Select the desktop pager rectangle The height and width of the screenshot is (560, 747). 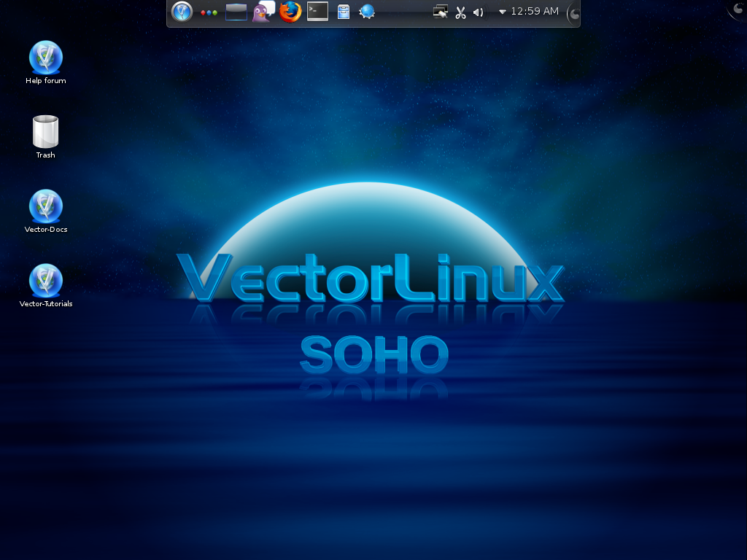coord(236,12)
